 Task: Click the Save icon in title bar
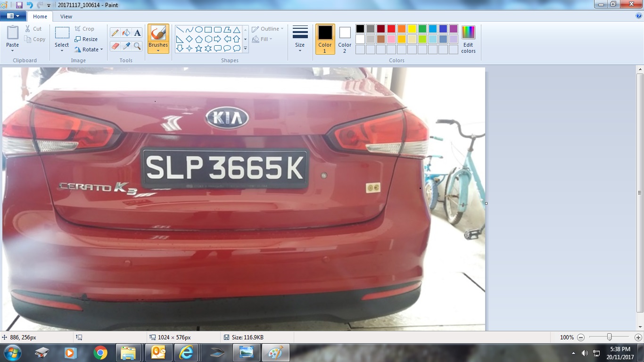(x=19, y=5)
